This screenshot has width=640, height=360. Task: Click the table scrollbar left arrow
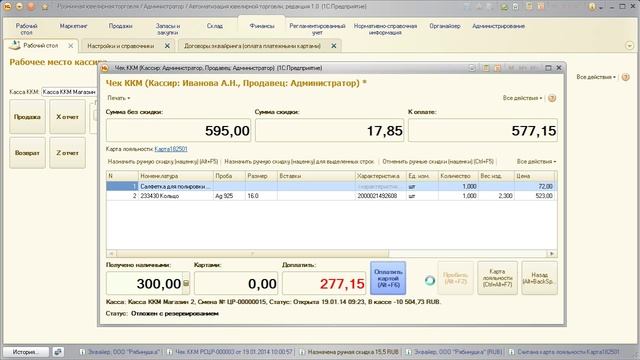(x=111, y=253)
